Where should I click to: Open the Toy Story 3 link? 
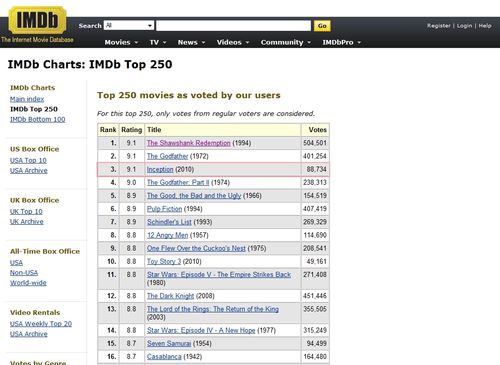point(164,261)
